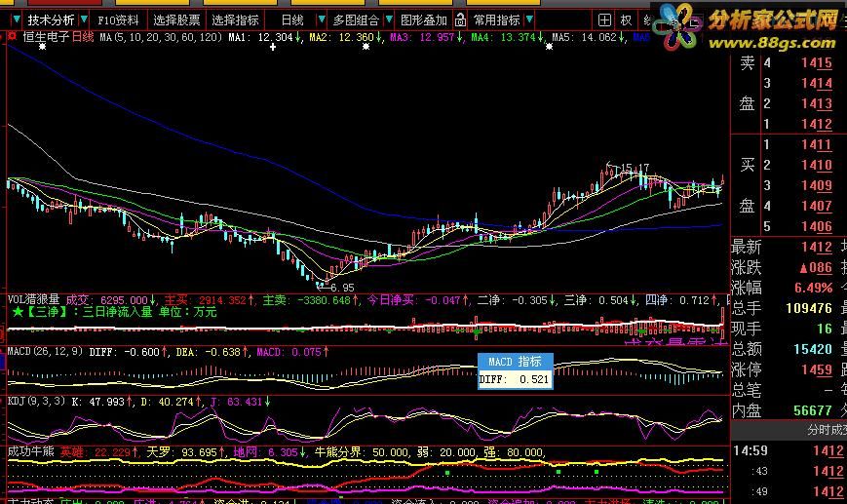The height and width of the screenshot is (504, 847).
Task: Click the DEA: -0.638 value
Action: [212, 352]
